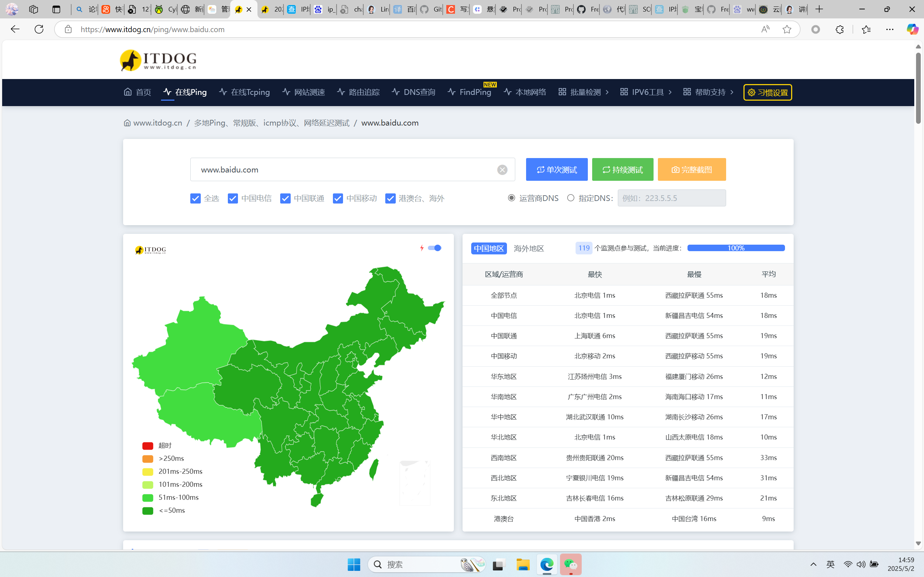The image size is (924, 577).
Task: Uncheck the 港澳台、海外 checkbox
Action: [x=390, y=198]
